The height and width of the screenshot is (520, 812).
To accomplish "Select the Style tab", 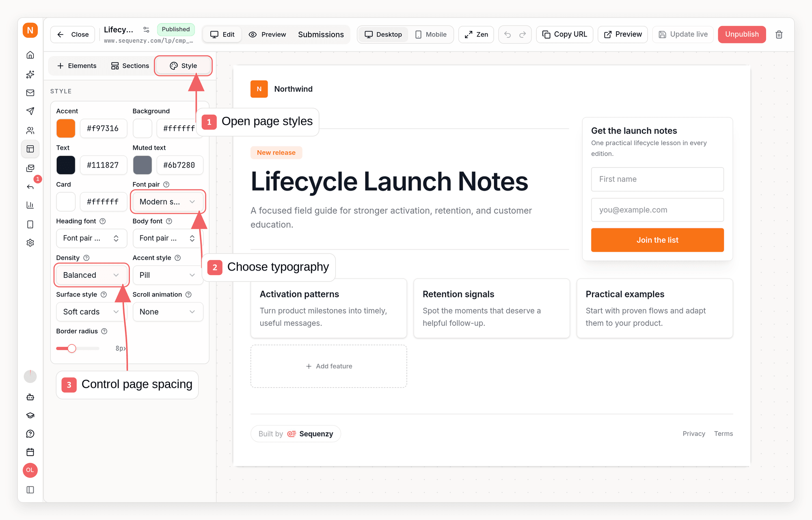I will coord(184,66).
